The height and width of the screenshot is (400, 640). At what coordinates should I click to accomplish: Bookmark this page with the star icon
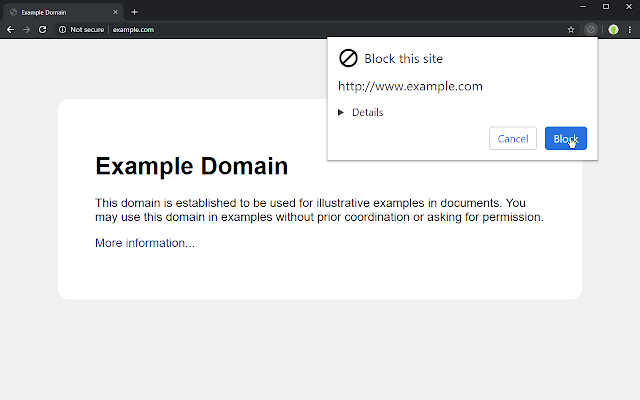[x=571, y=29]
